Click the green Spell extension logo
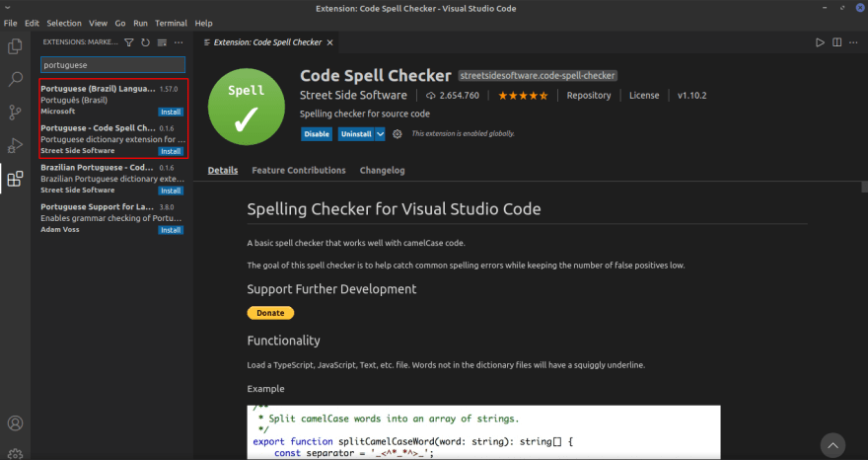The width and height of the screenshot is (868, 460). click(x=247, y=107)
